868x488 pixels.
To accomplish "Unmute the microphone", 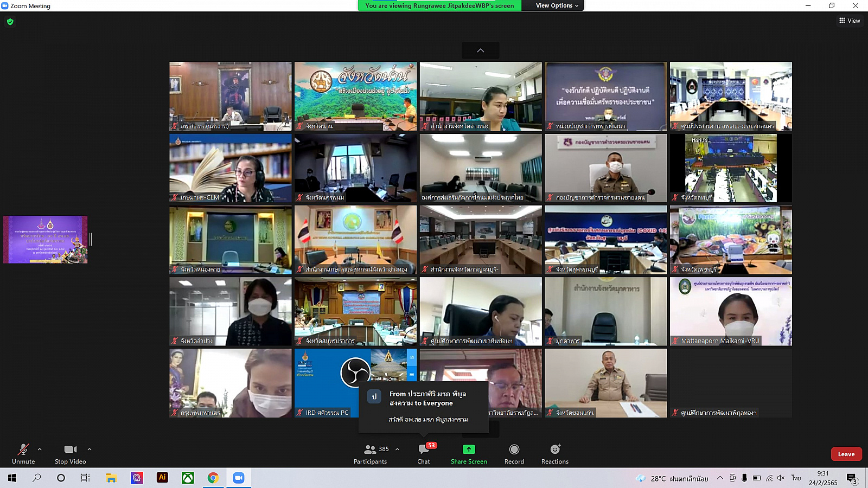I will point(23,450).
